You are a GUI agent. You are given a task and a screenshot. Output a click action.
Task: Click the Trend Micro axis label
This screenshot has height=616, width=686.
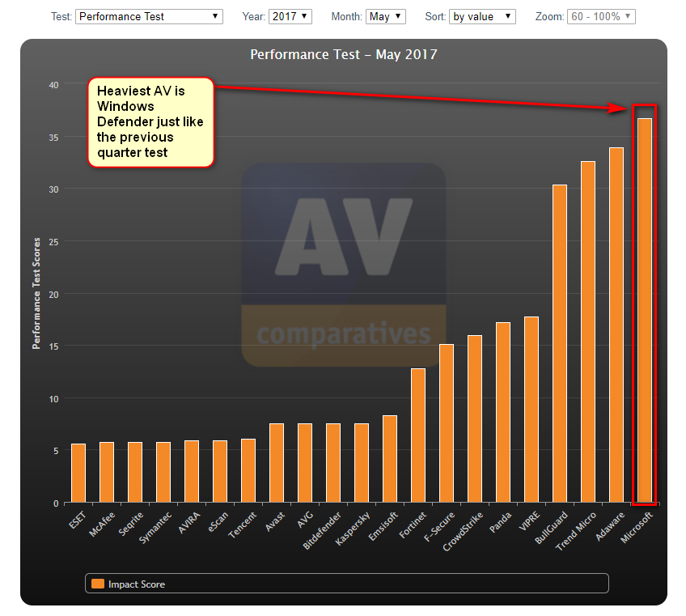[x=576, y=531]
